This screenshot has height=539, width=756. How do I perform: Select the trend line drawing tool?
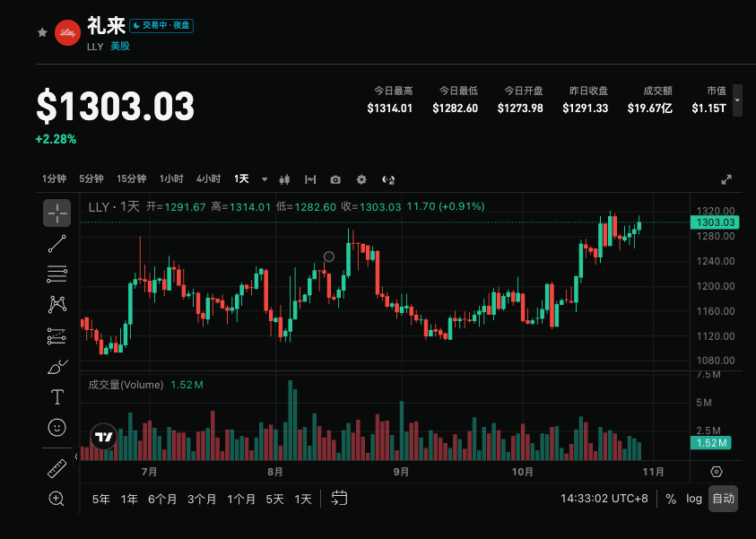click(x=56, y=243)
